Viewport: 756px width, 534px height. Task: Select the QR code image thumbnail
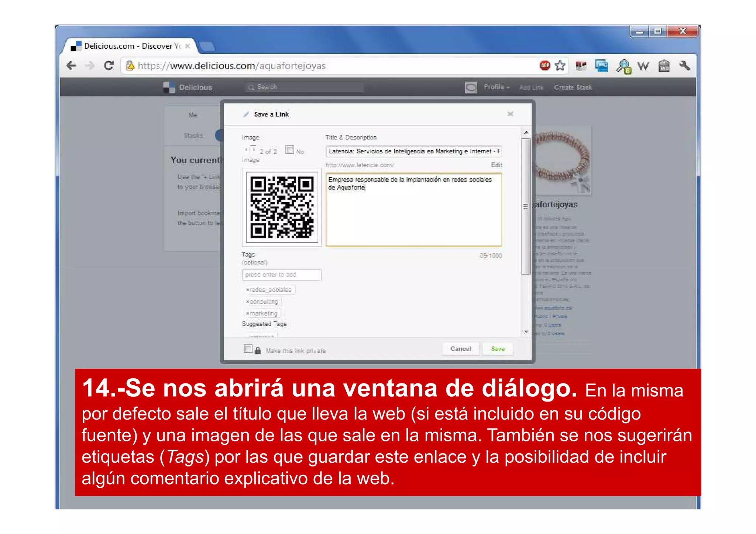(x=282, y=207)
